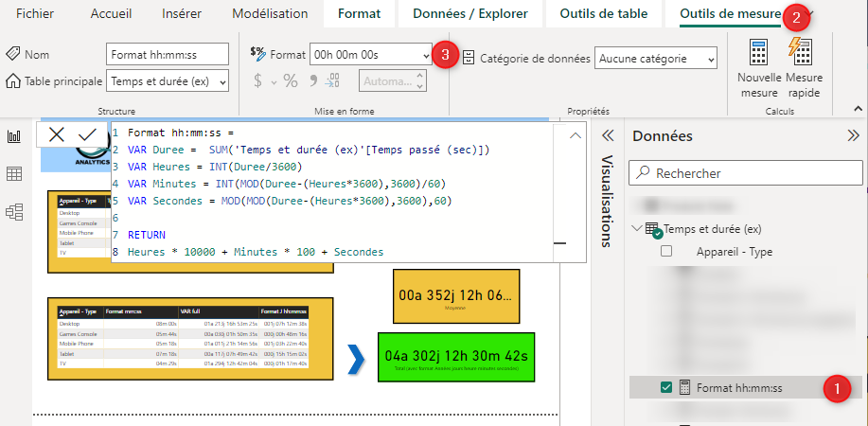Open the Données / Explorer tab

coord(470,14)
